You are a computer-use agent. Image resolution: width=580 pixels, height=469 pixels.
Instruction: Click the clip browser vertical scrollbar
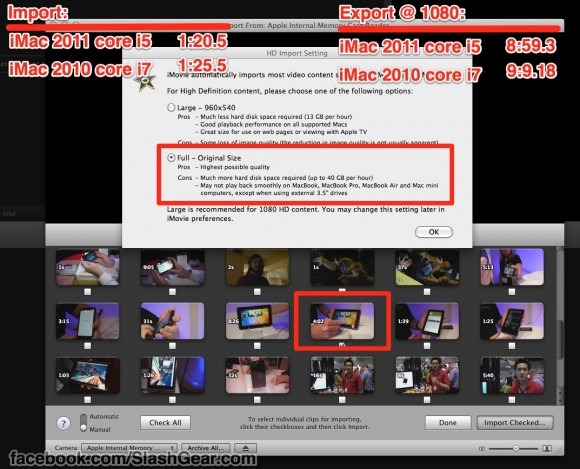tap(560, 325)
